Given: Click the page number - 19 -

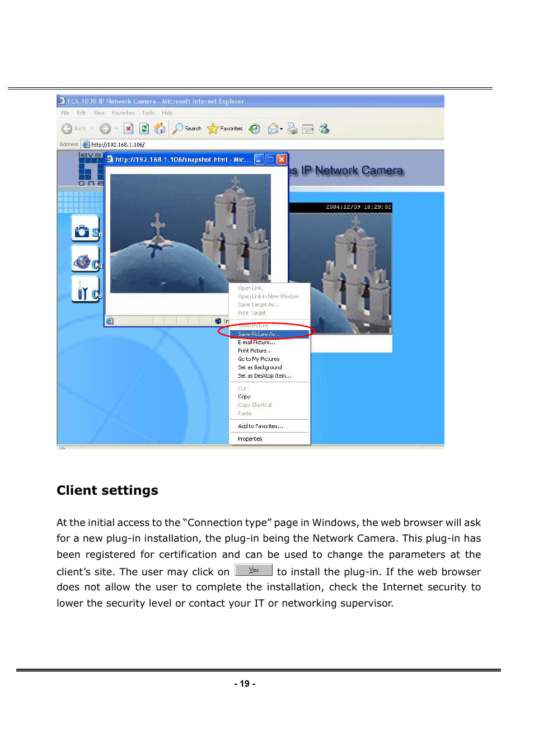Looking at the screenshot, I should point(245,684).
